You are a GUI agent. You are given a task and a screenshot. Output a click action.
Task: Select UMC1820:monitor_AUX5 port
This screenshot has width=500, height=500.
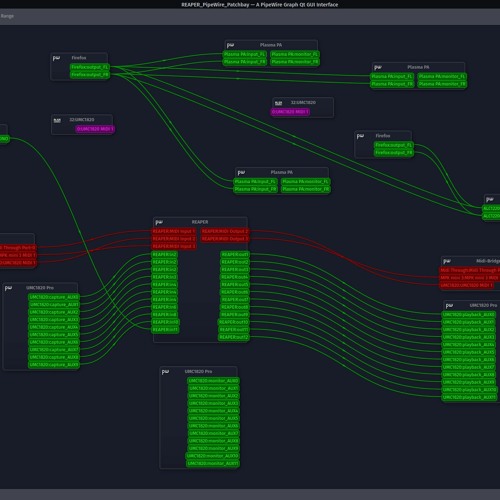(213, 419)
